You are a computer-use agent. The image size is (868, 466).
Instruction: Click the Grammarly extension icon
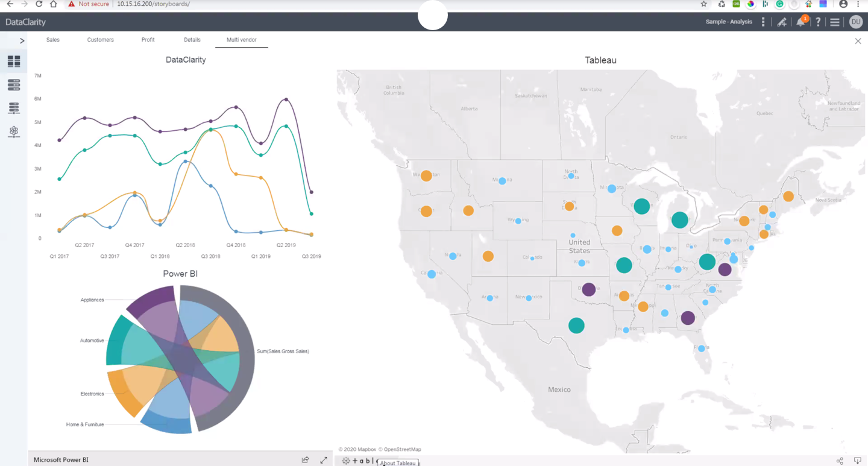[779, 4]
